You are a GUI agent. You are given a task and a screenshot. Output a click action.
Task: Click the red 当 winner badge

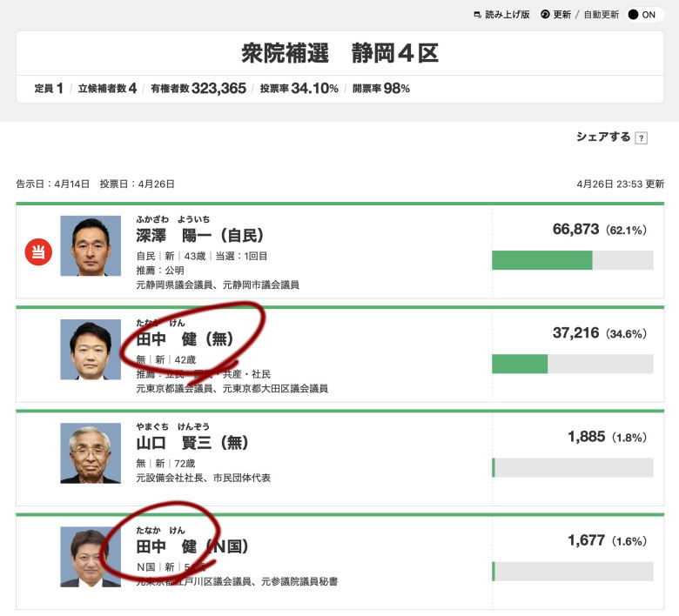click(38, 252)
